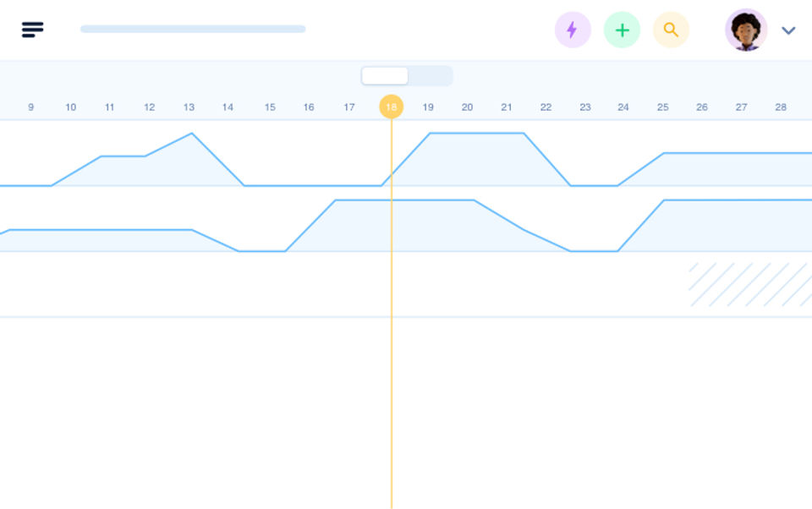Switch to the right toggle segment
Viewport: 812px width, 509px height.
pos(430,76)
